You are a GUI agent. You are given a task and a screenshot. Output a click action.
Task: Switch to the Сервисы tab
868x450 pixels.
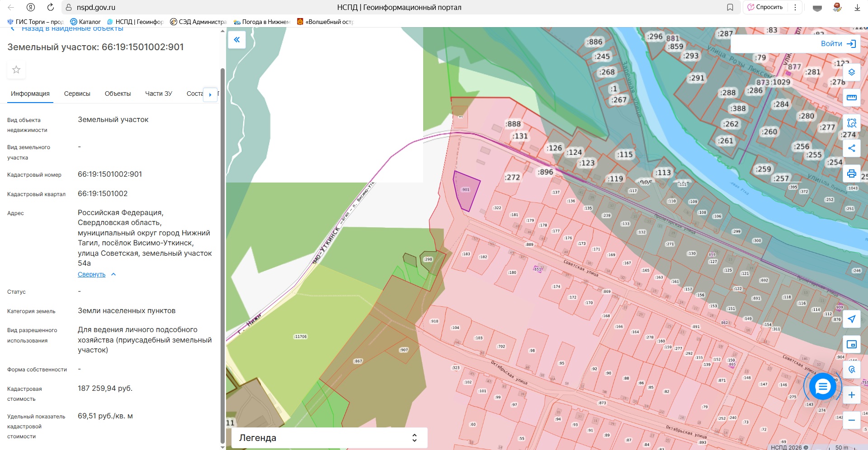(x=77, y=94)
